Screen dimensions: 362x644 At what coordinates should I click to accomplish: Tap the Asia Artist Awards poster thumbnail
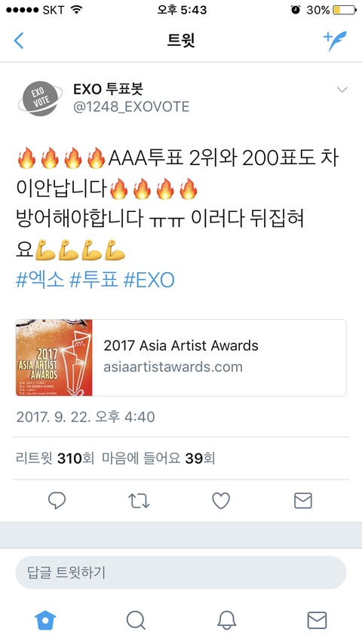54,357
